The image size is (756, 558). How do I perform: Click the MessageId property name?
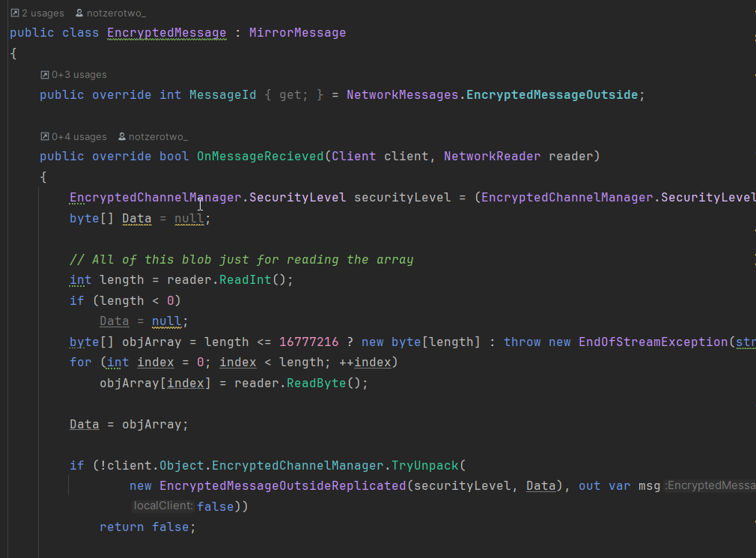pyautogui.click(x=223, y=94)
